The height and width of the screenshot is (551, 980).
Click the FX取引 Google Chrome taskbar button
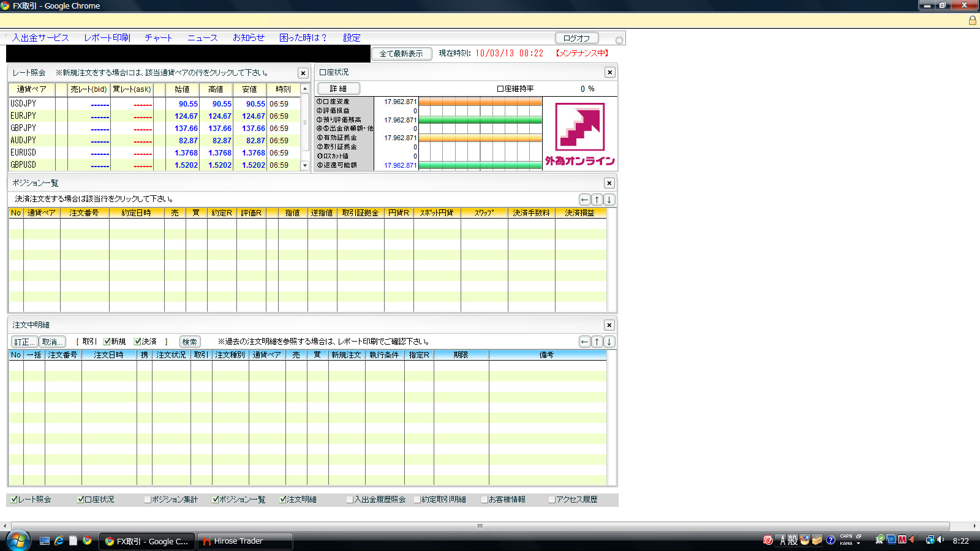[x=147, y=541]
